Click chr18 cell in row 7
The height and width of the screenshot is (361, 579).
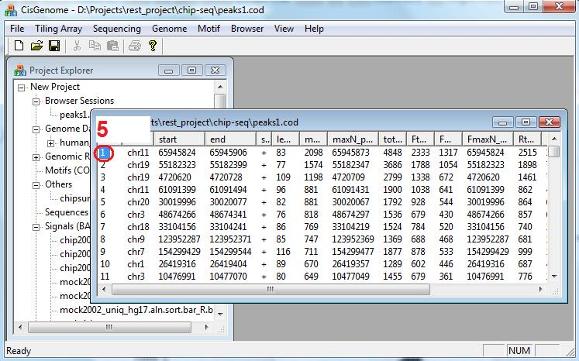pyautogui.click(x=138, y=227)
